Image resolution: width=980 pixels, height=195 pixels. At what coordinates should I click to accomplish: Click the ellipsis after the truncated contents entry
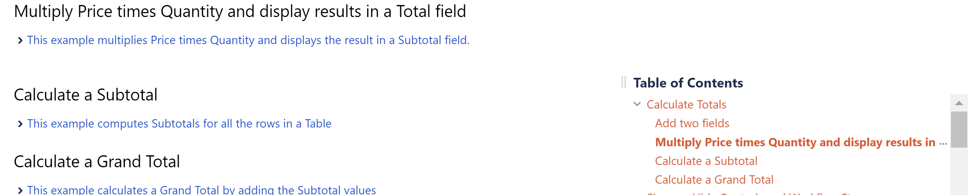(943, 144)
